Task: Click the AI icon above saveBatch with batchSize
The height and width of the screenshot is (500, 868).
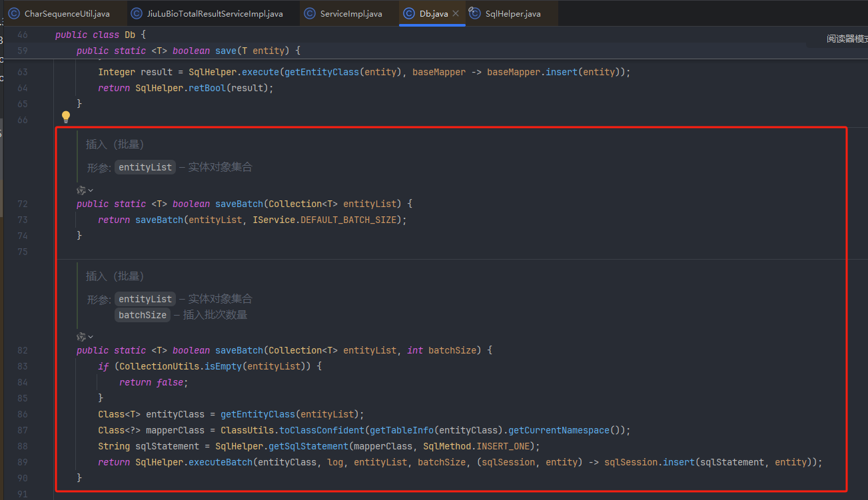Action: click(81, 337)
